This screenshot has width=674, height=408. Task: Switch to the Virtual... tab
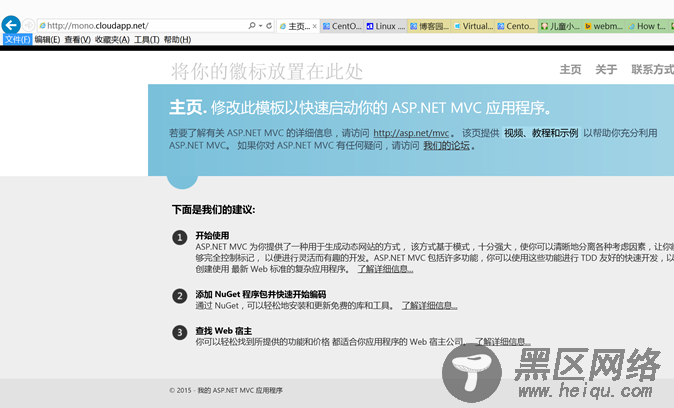pyautogui.click(x=473, y=26)
